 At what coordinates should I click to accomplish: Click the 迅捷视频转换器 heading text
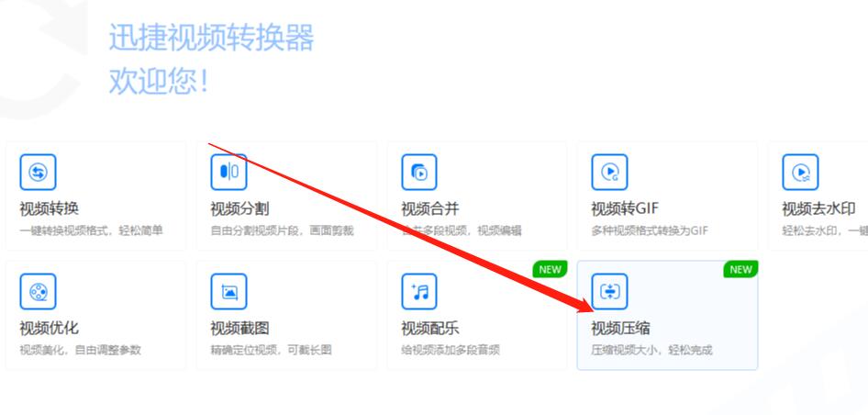[211, 38]
